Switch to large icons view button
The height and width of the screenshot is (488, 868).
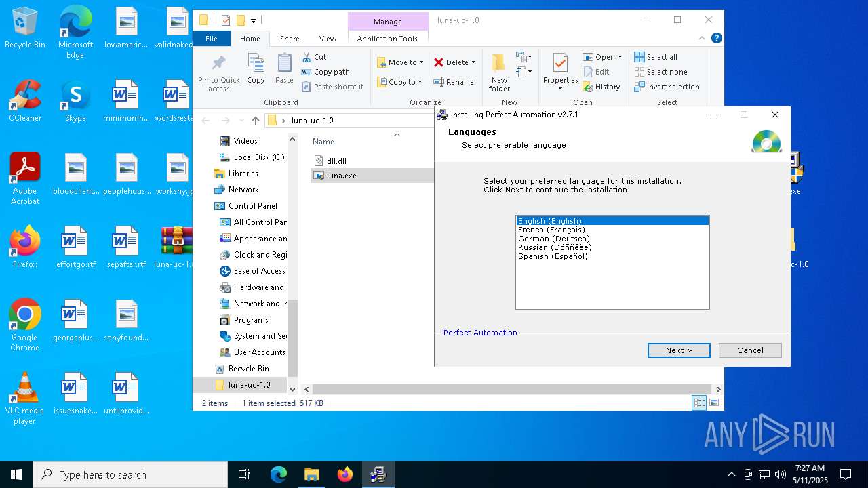coord(713,403)
